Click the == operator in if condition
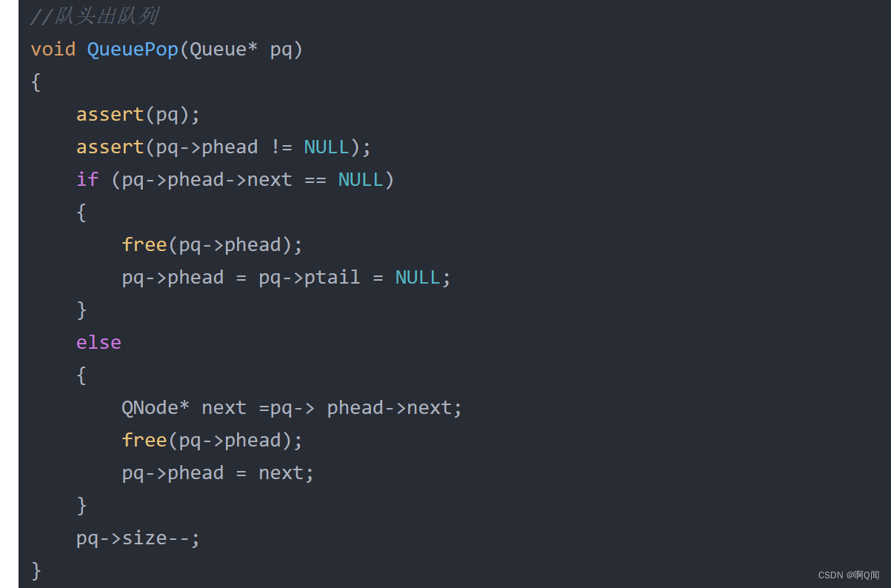 pos(315,179)
